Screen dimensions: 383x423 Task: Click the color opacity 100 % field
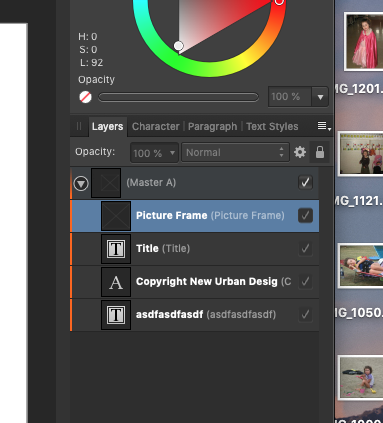click(x=290, y=97)
